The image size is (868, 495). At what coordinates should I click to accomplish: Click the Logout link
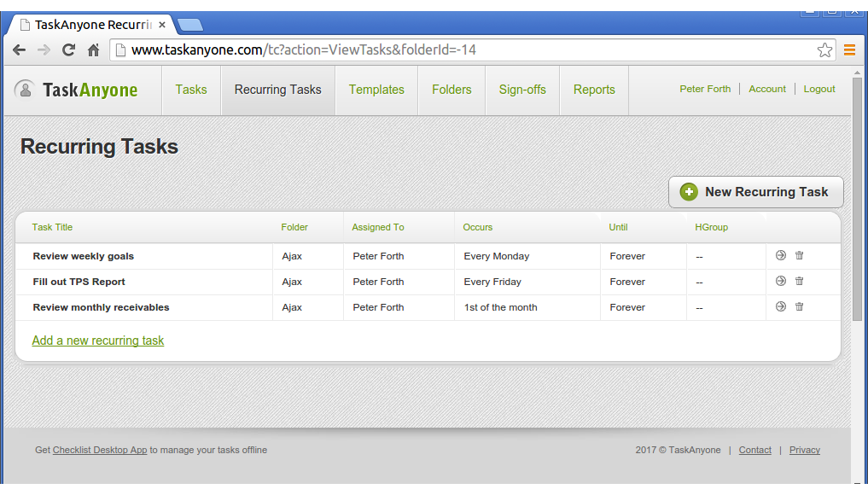(819, 89)
